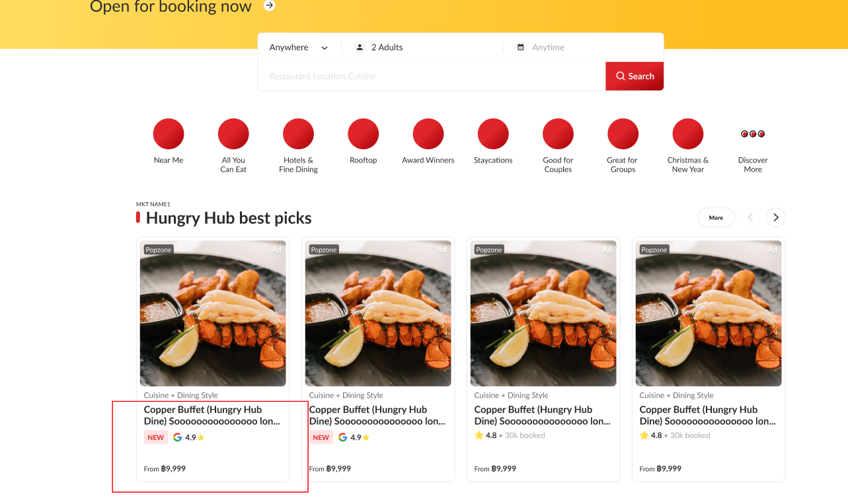Open the Anytime date picker
Image resolution: width=848 pixels, height=504 pixels.
[x=548, y=48]
